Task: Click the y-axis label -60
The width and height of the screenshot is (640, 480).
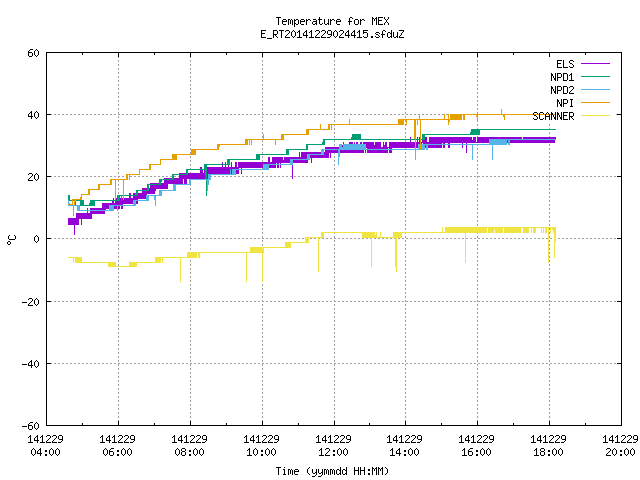Action: [31, 426]
